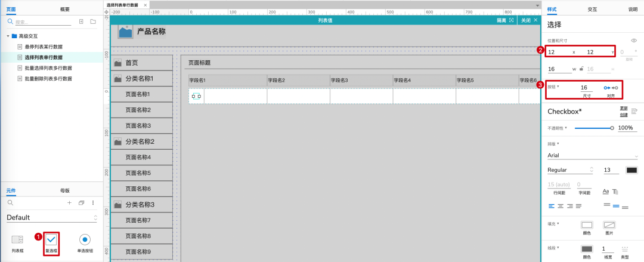This screenshot has width=644, height=262.
Task: Open page 批量删除列表多行数据
Action: pos(48,79)
